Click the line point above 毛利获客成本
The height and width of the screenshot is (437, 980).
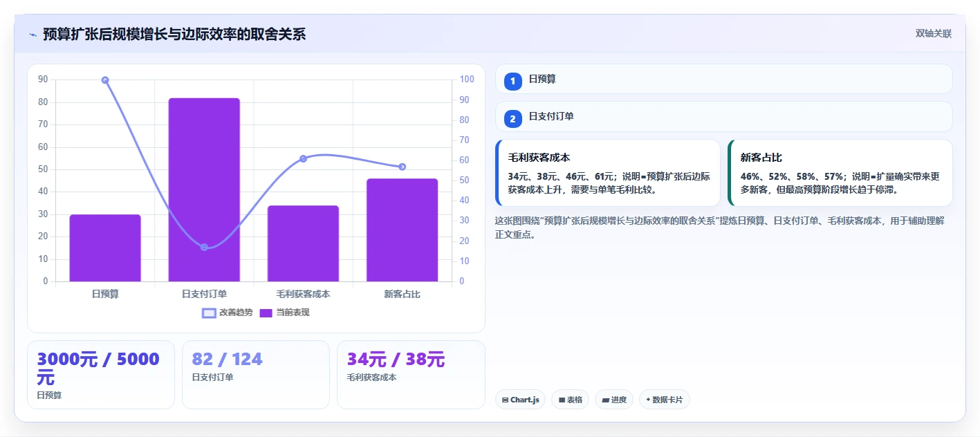click(x=303, y=158)
